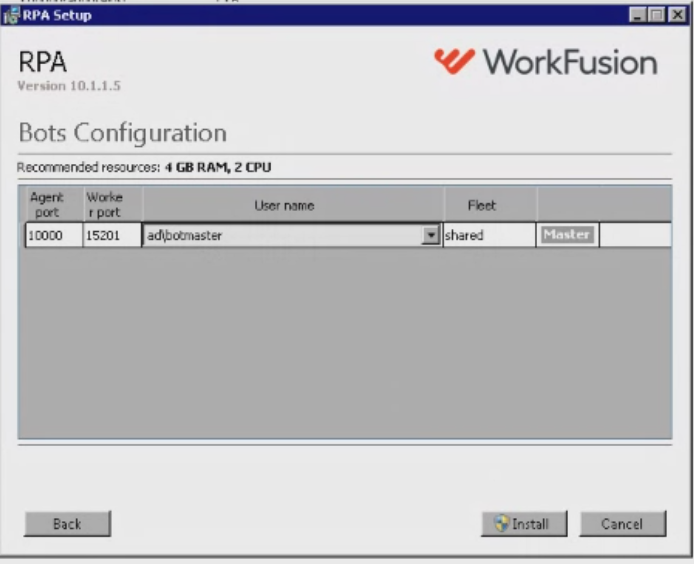
Task: Close the RPA Setup window
Action: [678, 15]
